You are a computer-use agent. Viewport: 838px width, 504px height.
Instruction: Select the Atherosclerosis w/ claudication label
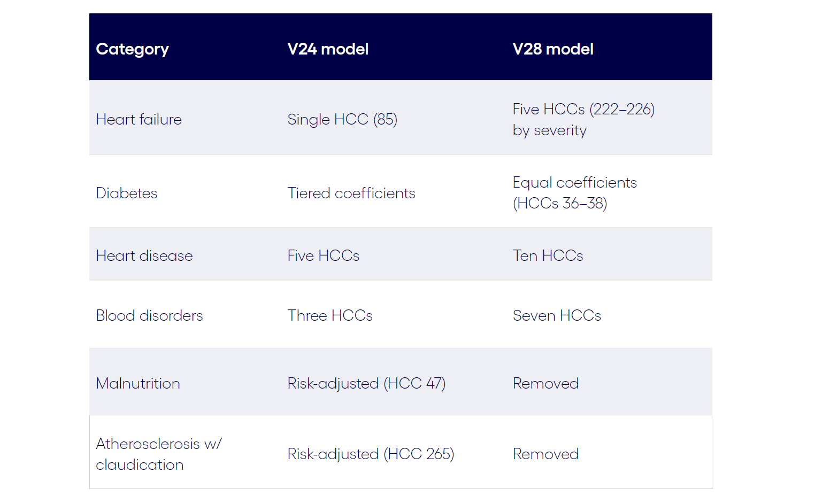(x=158, y=454)
